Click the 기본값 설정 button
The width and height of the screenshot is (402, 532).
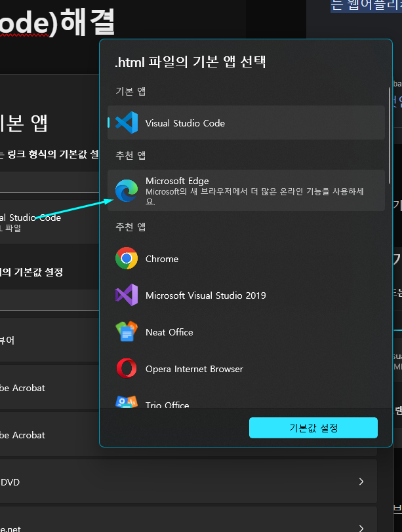pyautogui.click(x=313, y=428)
